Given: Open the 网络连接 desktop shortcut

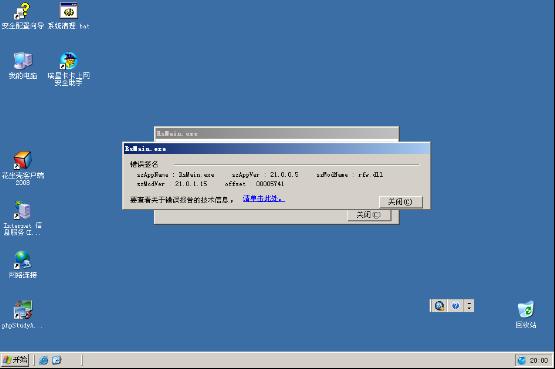Looking at the screenshot, I should (x=23, y=265).
